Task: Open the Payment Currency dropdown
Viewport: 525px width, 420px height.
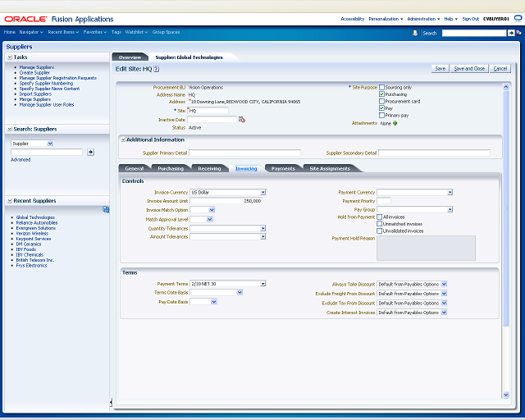Action: (450, 192)
